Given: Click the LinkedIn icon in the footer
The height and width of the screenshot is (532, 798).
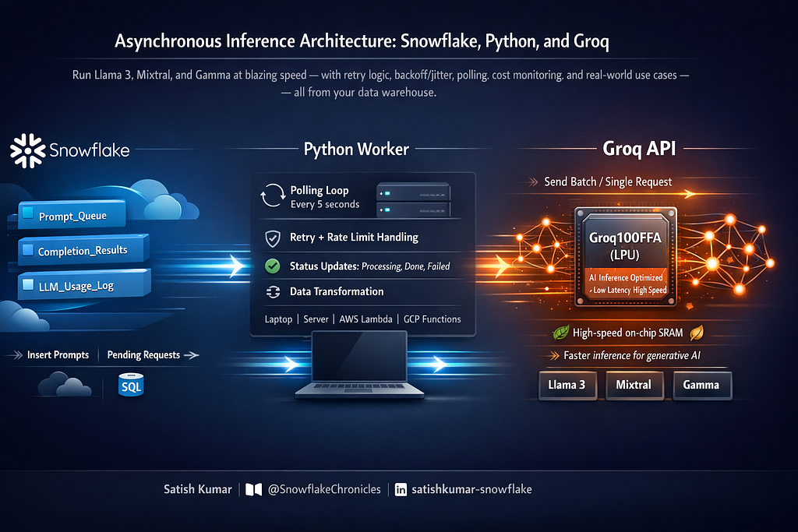Looking at the screenshot, I should point(401,489).
